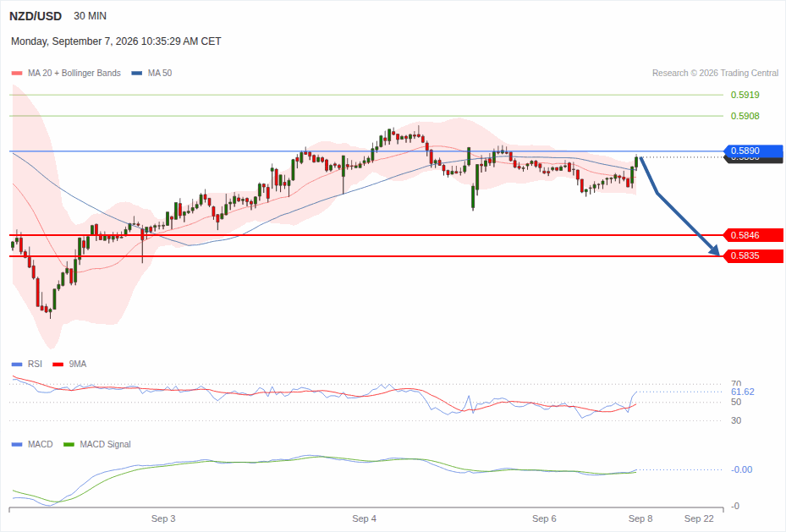Click the 0.5919 resistance level label

tap(745, 95)
